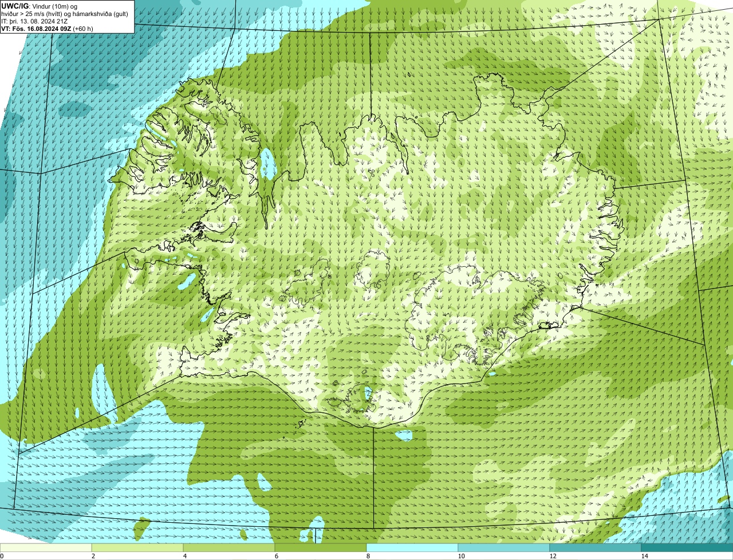Click the scale label "2"
733x560 pixels.
pos(93,556)
